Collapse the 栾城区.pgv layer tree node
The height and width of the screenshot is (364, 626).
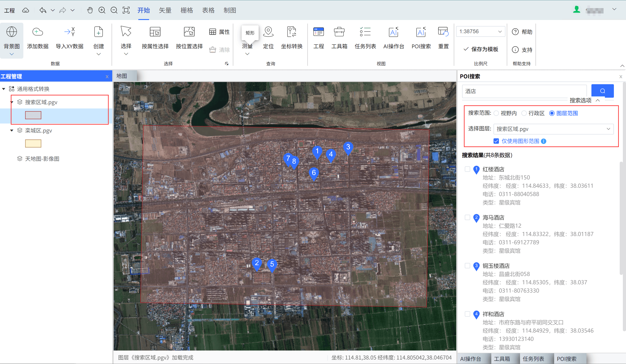12,130
